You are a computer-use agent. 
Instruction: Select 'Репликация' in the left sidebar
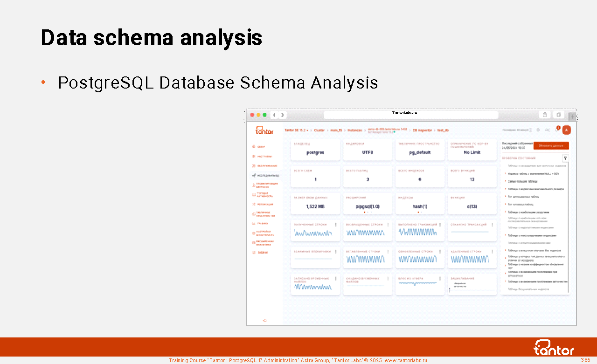pos(264,205)
